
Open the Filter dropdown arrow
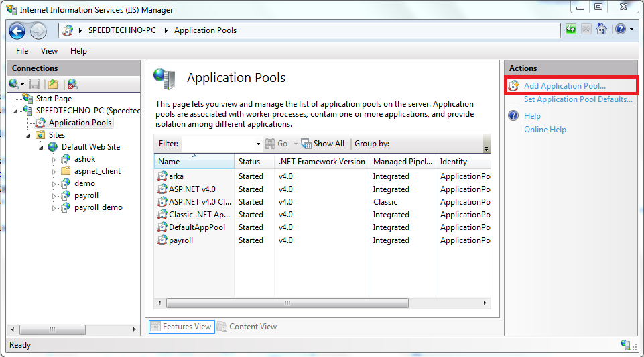pos(258,144)
